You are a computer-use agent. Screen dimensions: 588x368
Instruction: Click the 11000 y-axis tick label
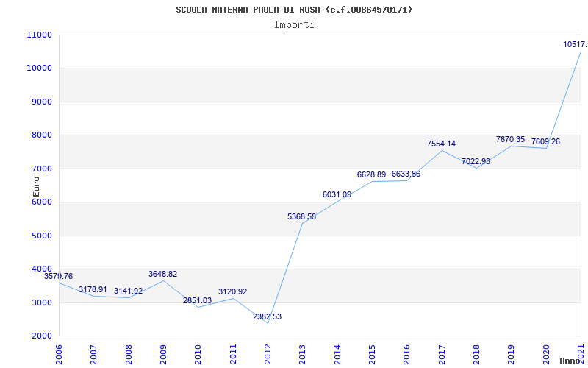[x=38, y=35]
